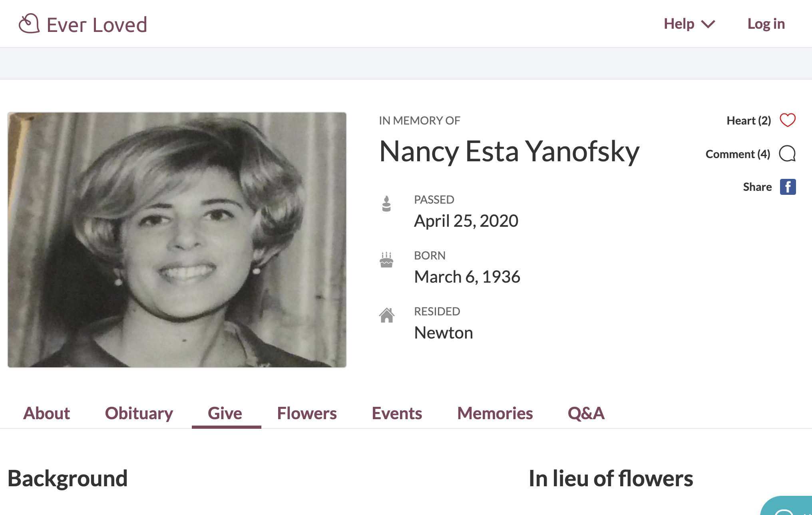Image resolution: width=812 pixels, height=515 pixels.
Task: Select the Give tab
Action: (x=225, y=413)
